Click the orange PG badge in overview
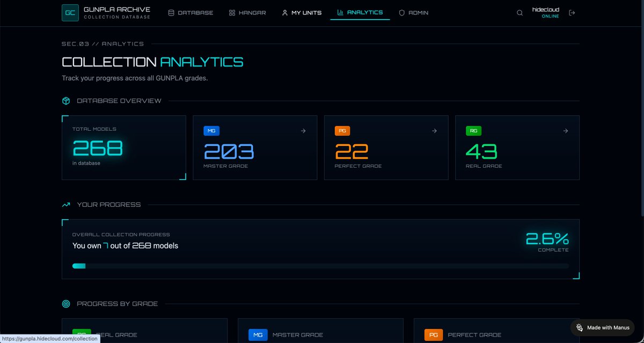 pyautogui.click(x=342, y=131)
